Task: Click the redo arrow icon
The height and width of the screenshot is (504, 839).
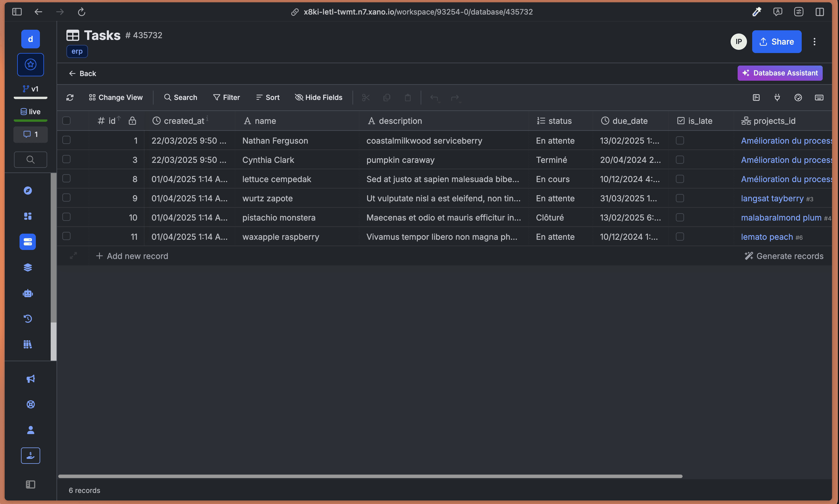Action: [x=455, y=98]
